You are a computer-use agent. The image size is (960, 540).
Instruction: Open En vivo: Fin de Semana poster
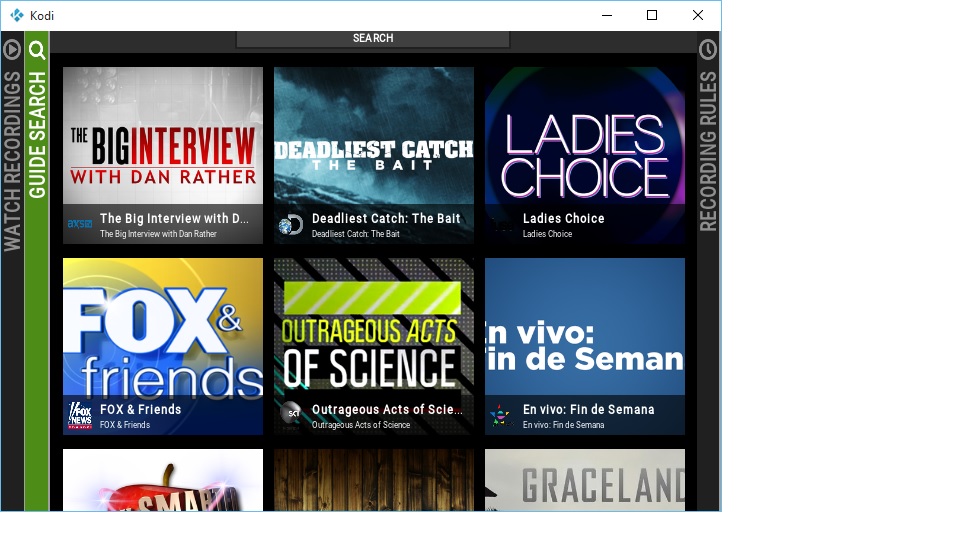pos(585,347)
